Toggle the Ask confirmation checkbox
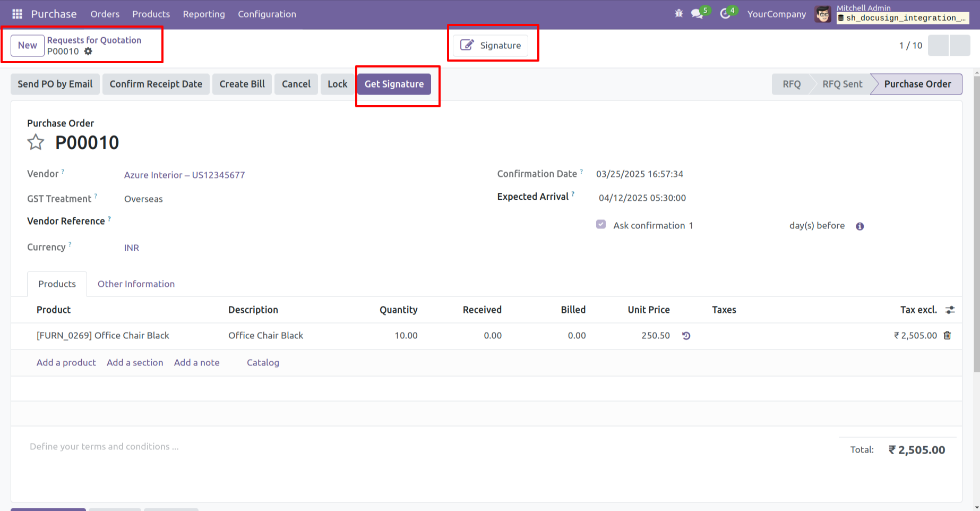The height and width of the screenshot is (511, 980). pos(601,225)
